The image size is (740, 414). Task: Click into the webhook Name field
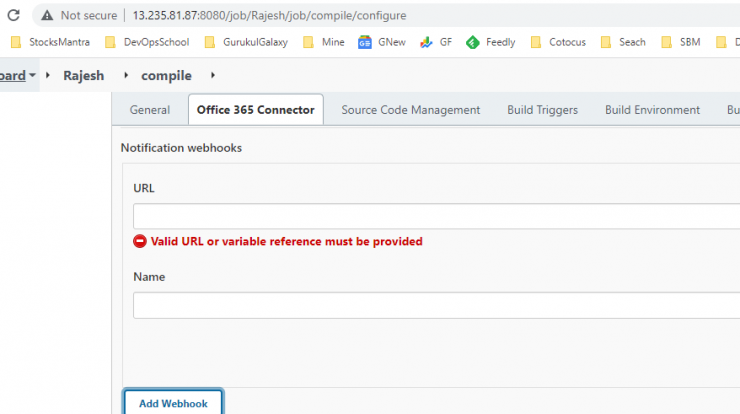point(437,305)
